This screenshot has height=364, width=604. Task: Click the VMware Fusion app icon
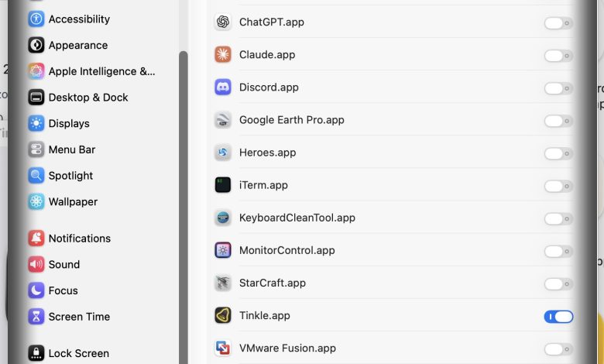click(x=223, y=349)
